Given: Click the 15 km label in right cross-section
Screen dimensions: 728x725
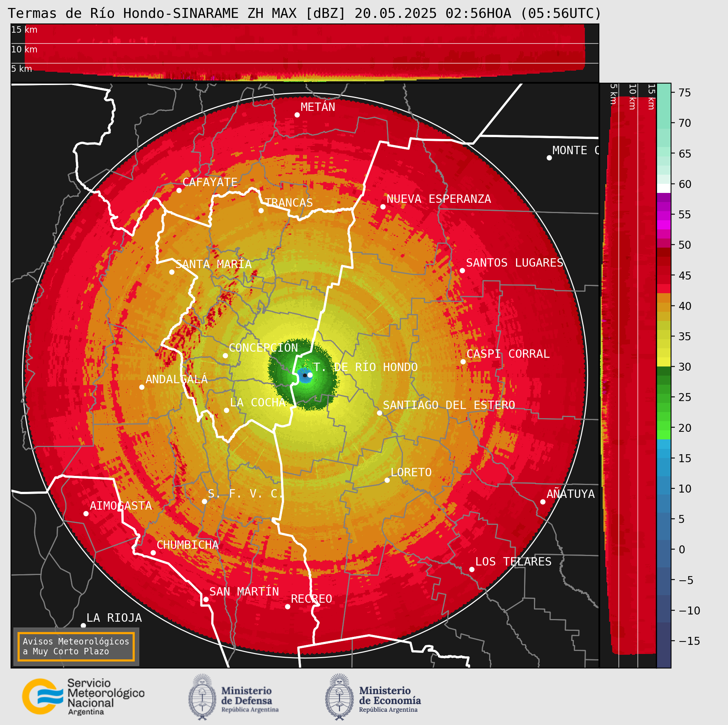Looking at the screenshot, I should tap(651, 97).
